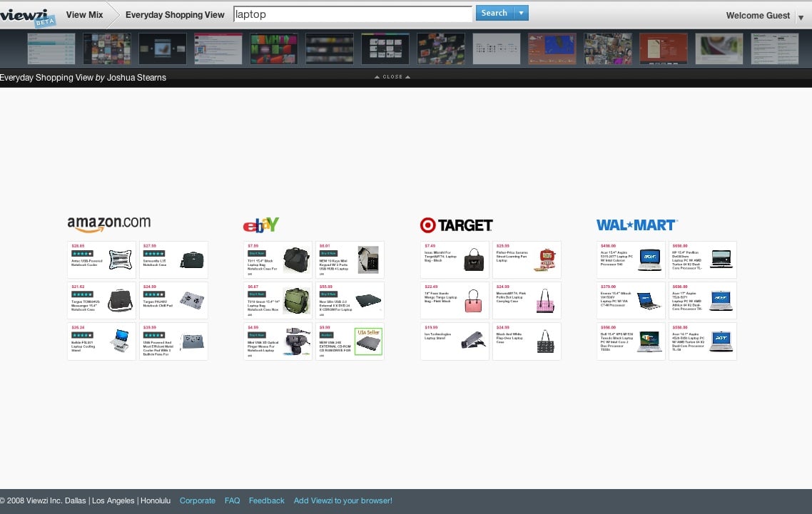Open the View Mix breadcrumb
The width and height of the screenshot is (812, 514).
coord(84,15)
